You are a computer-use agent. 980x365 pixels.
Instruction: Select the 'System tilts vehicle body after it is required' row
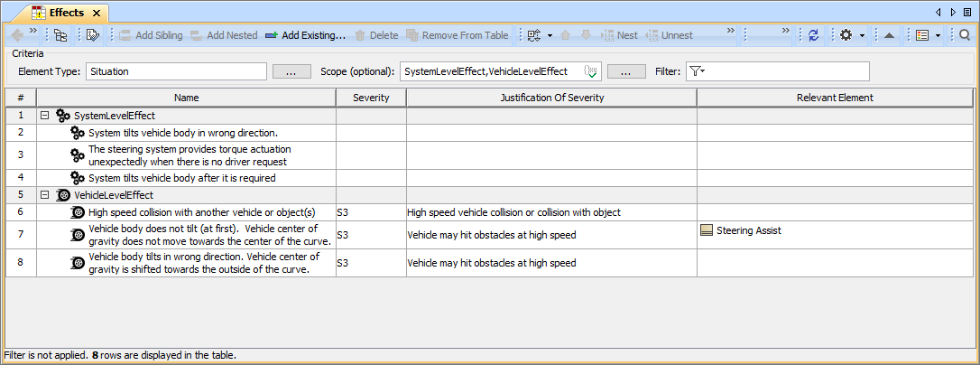(181, 178)
